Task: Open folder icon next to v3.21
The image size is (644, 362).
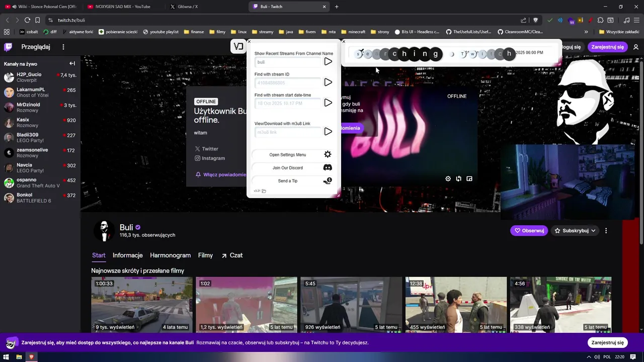Action: click(x=264, y=191)
